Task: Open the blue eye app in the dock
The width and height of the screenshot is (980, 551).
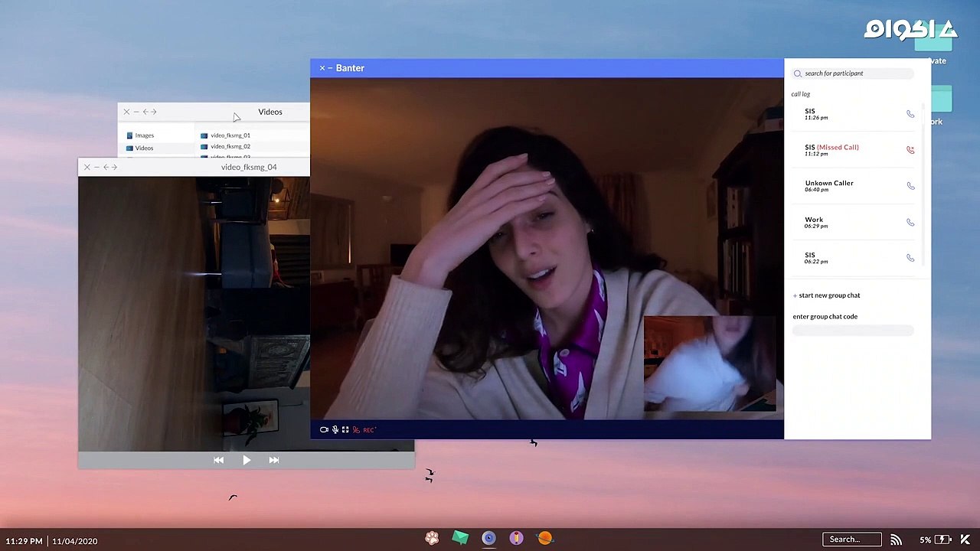Action: 488,538
